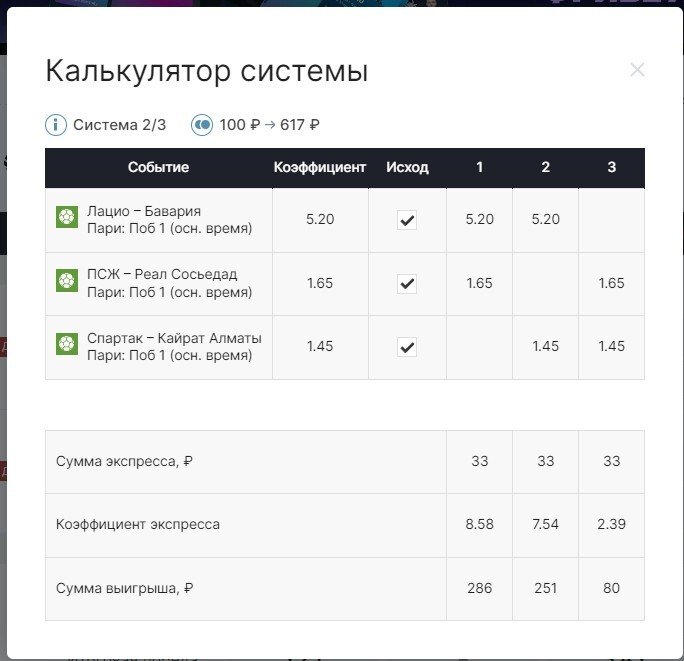Screen dimensions: 684x661
Task: Click the express coefficient value 8.58
Action: pyautogui.click(x=479, y=524)
